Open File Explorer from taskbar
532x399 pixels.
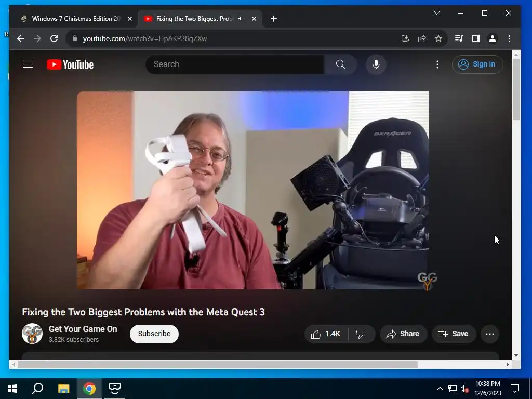pos(63,389)
